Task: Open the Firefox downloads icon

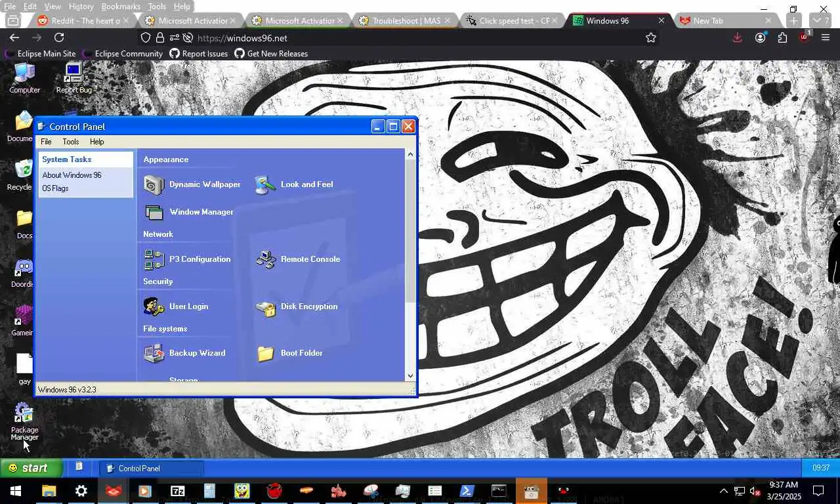Action: coord(738,37)
